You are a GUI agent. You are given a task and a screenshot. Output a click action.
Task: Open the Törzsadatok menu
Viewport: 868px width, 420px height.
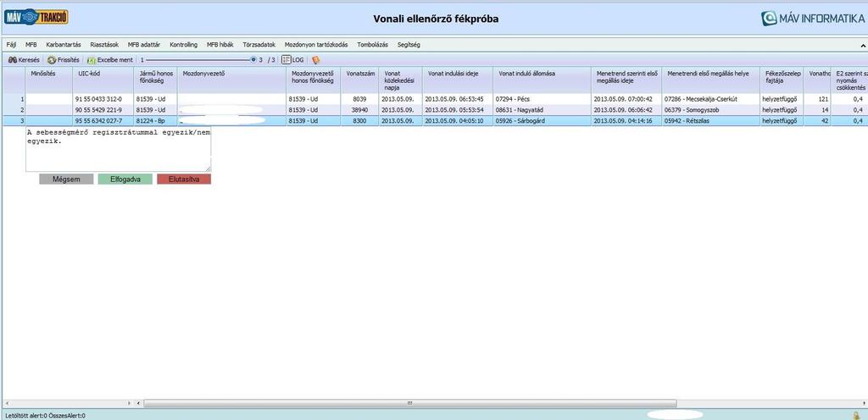259,45
